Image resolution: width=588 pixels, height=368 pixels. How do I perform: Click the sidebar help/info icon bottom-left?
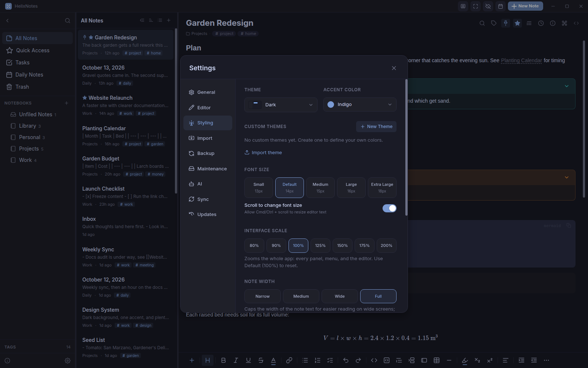point(7,361)
